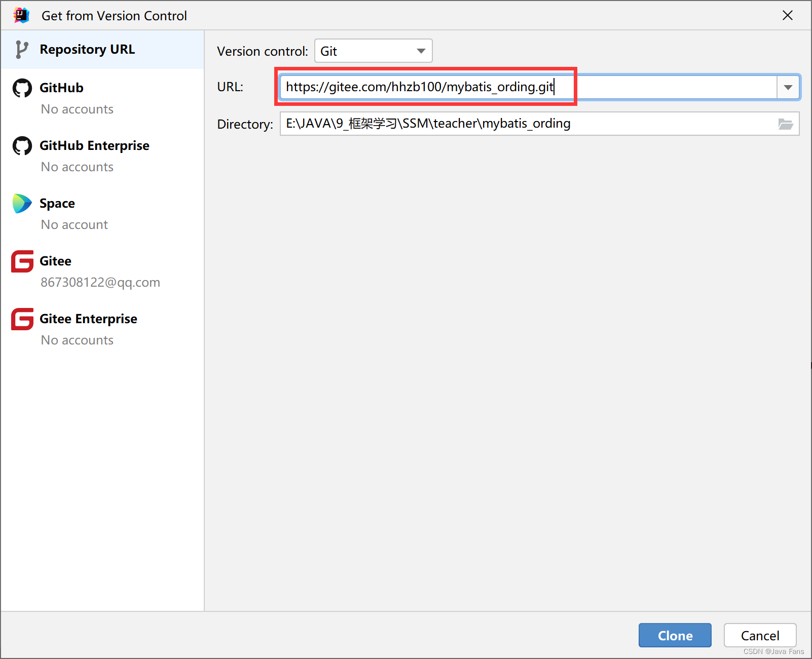Expand the URL history dropdown arrow
Viewport: 812px width, 659px height.
(788, 87)
